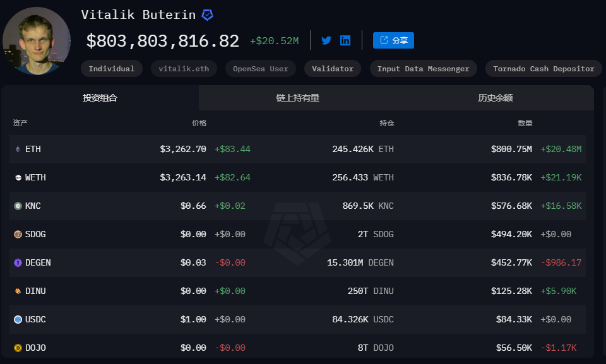Click the KNC token icon
The height and width of the screenshot is (364, 606).
(x=18, y=206)
